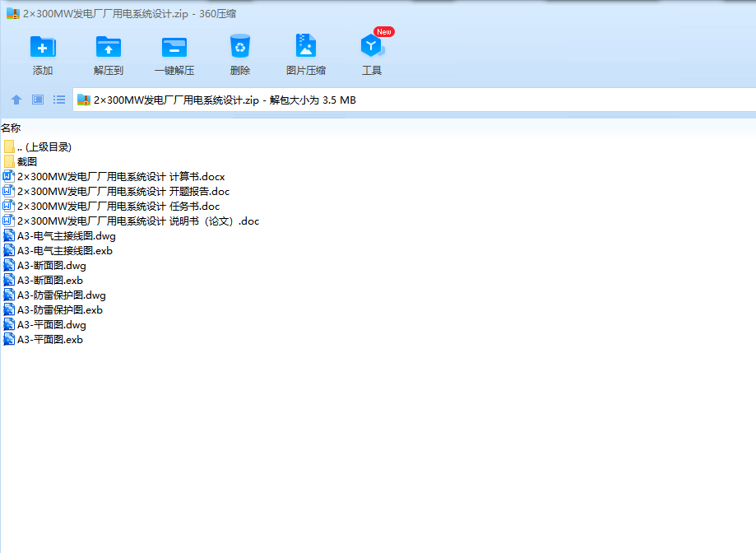Click the 添加 (Add) toolbar icon
Image resolution: width=756 pixels, height=553 pixels.
pos(43,47)
